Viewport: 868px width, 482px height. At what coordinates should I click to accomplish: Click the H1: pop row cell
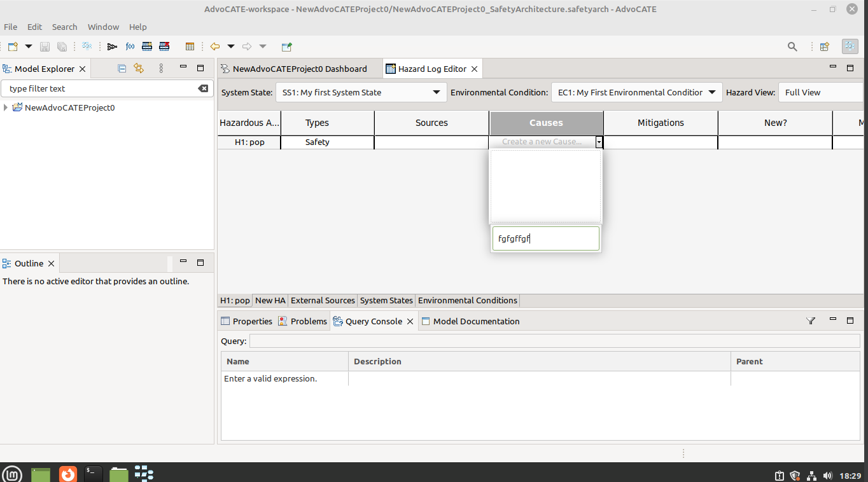tap(249, 142)
